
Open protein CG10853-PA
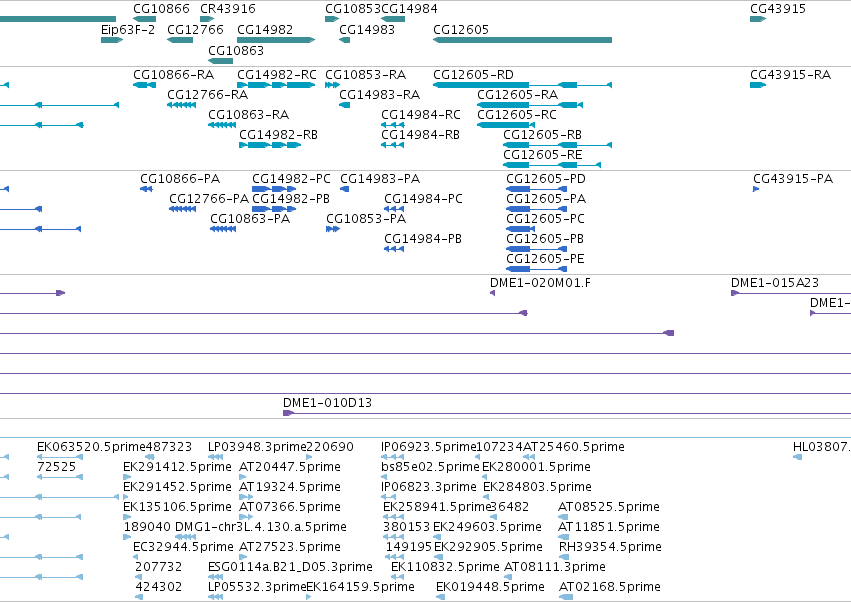[366, 219]
